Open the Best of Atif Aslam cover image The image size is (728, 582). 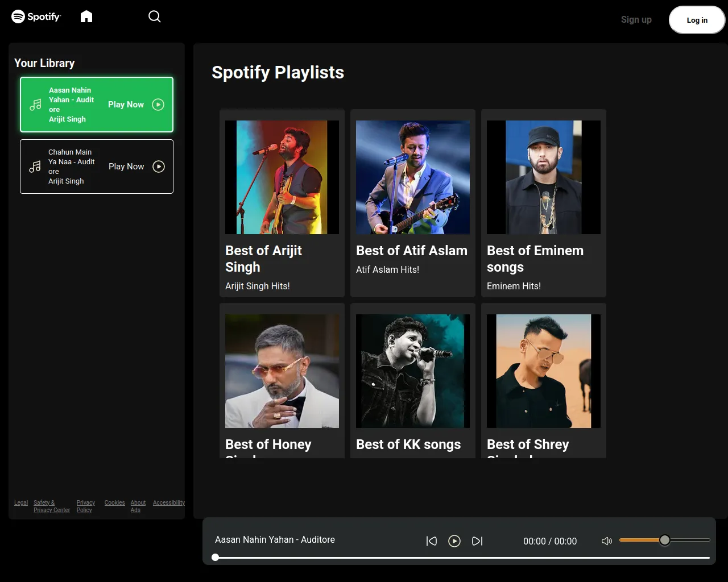(413, 177)
